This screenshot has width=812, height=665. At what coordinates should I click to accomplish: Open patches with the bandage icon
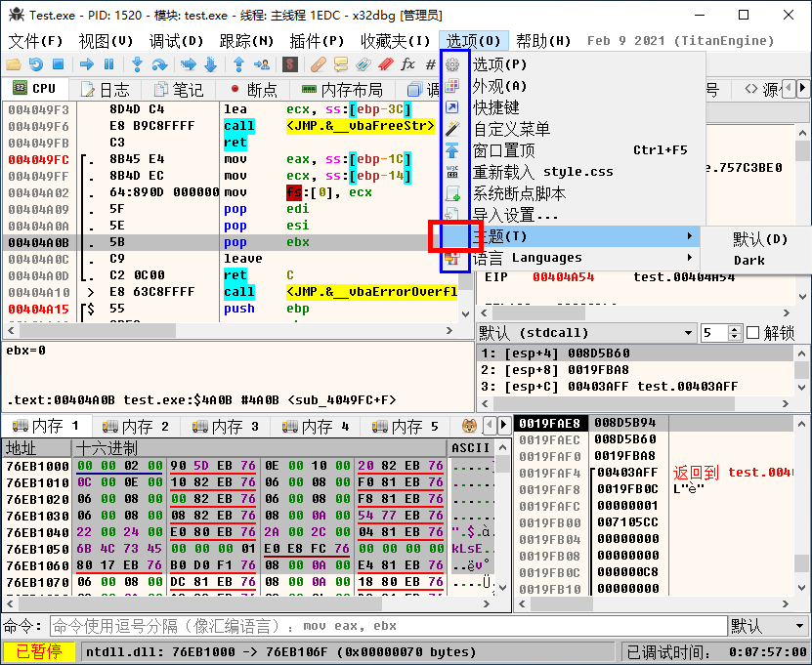coord(318,64)
